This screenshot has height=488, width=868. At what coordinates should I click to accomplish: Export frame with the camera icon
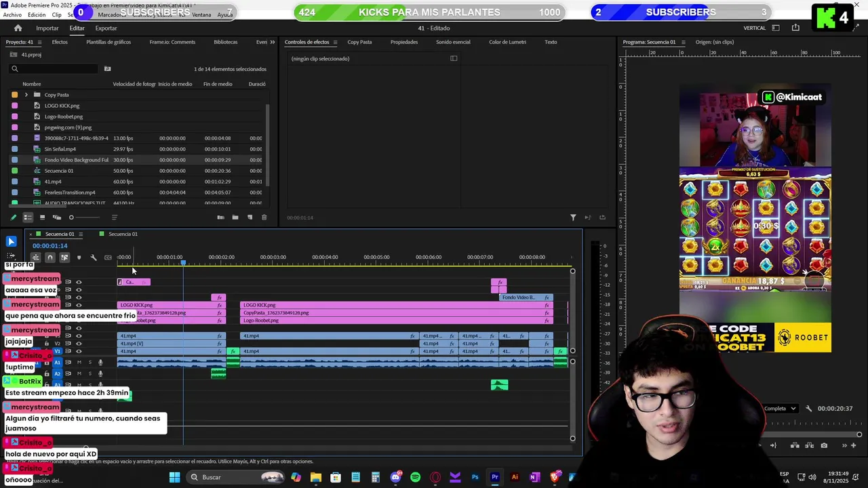click(x=824, y=445)
